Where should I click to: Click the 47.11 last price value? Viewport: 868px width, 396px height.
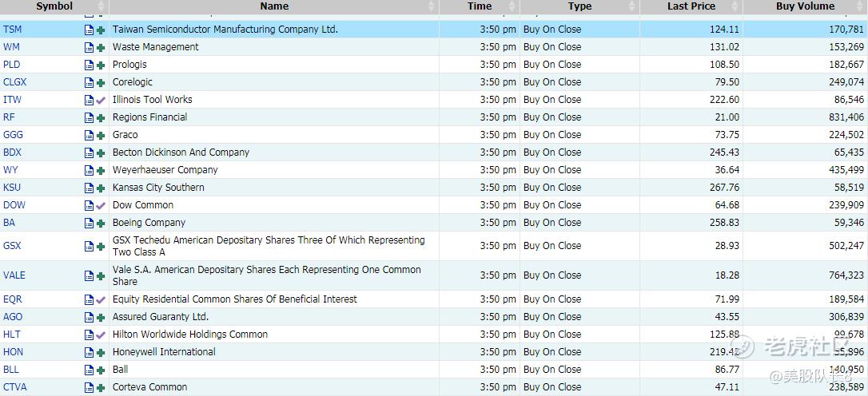(727, 388)
